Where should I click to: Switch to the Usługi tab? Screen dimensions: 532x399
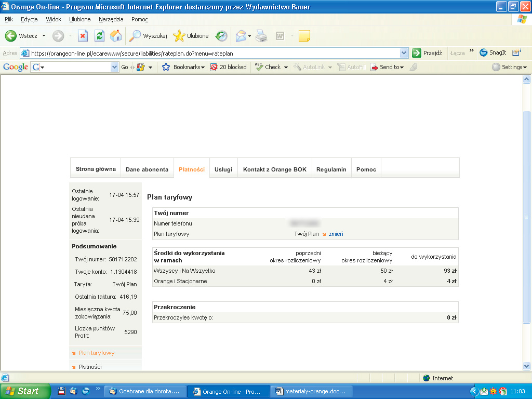(223, 169)
